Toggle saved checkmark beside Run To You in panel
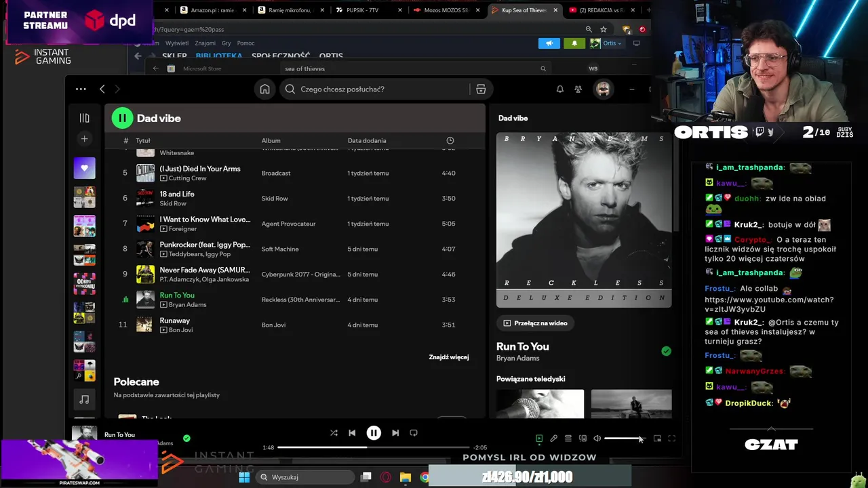Viewport: 868px width, 488px height. tap(666, 351)
